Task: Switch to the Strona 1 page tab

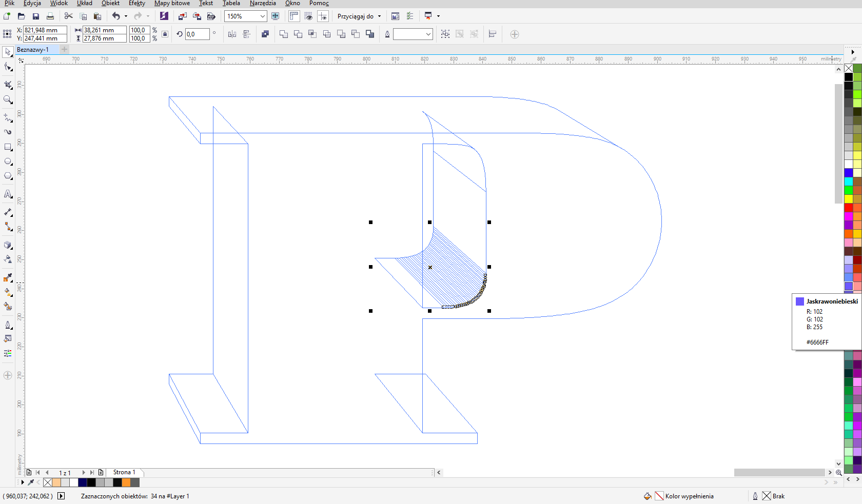Action: point(124,472)
